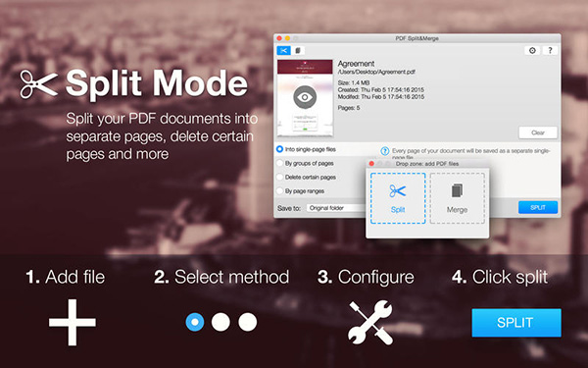
Task: Click the 'Split Mode' title text
Action: (x=157, y=84)
